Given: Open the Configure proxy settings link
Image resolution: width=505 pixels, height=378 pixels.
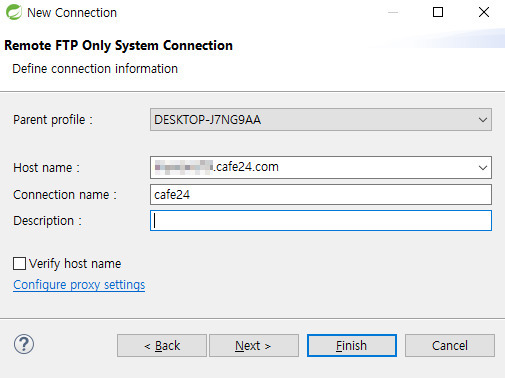Looking at the screenshot, I should pos(79,285).
